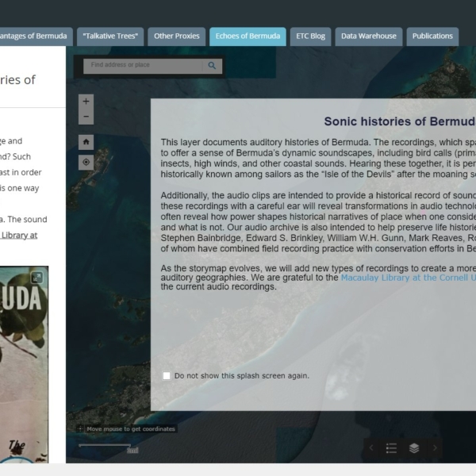Screen dimensions: 476x476
Task: Switch to Other Proxies tab
Action: (x=176, y=36)
